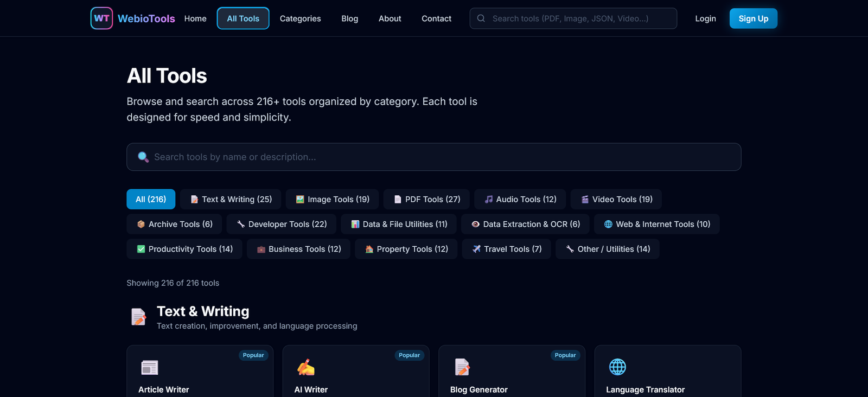868x397 pixels.
Task: Click the Article Writer newspaper icon
Action: click(149, 368)
